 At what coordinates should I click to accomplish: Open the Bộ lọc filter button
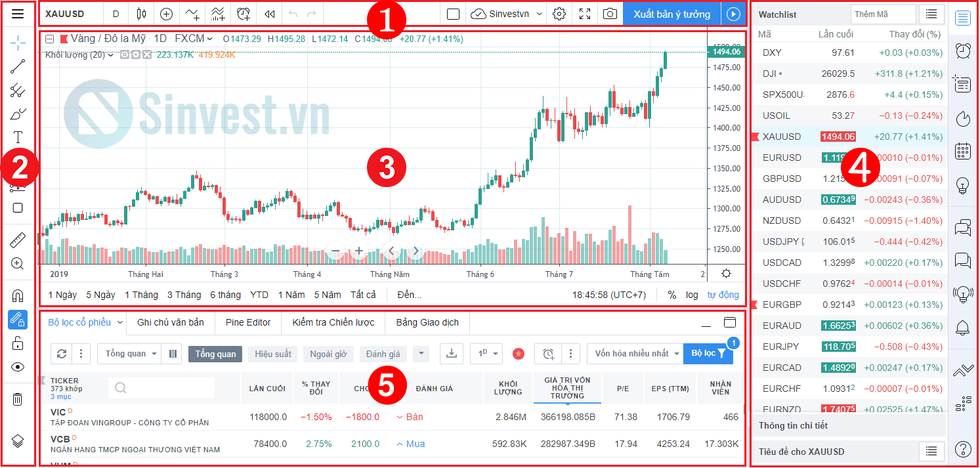point(708,354)
